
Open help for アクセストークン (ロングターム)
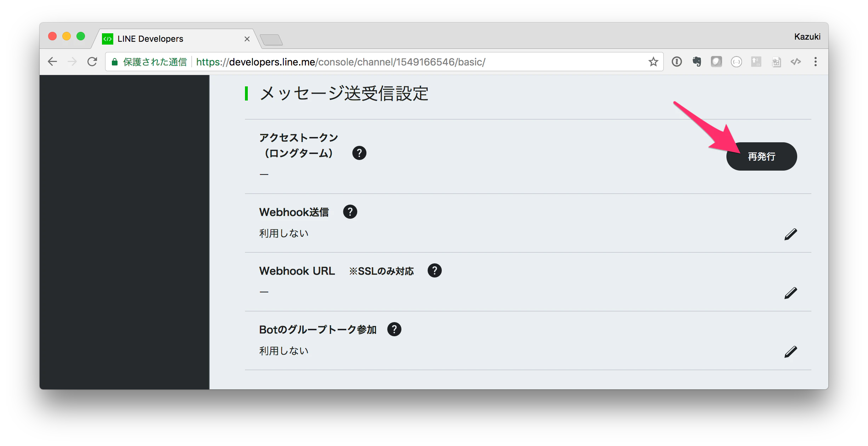[359, 153]
